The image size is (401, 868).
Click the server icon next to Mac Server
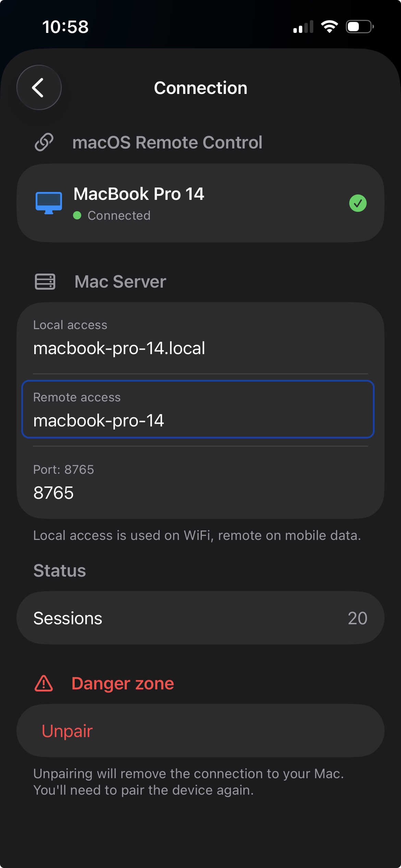point(45,281)
